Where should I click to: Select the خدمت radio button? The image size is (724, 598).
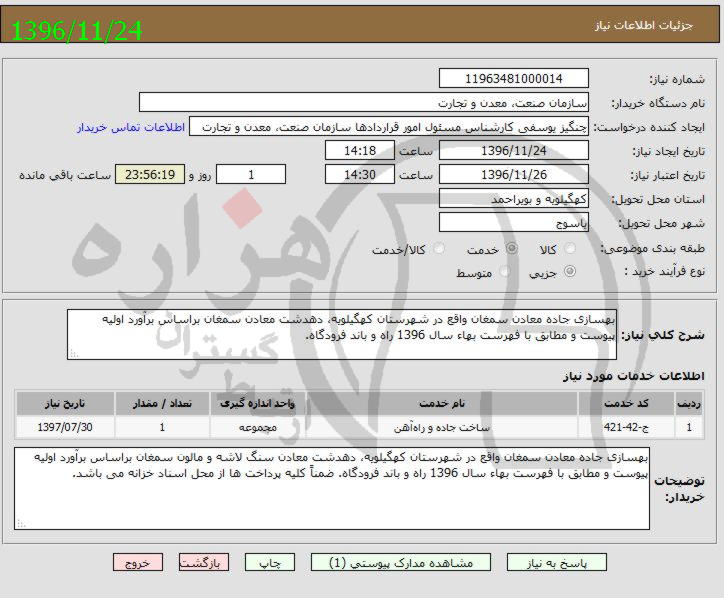512,249
